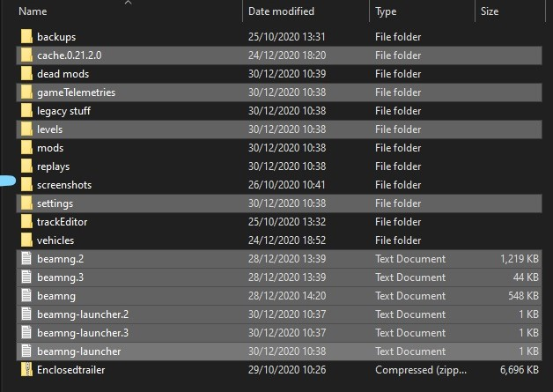Select the 'dead mods' name text
Viewport: 553px width, 392px height.
point(63,74)
